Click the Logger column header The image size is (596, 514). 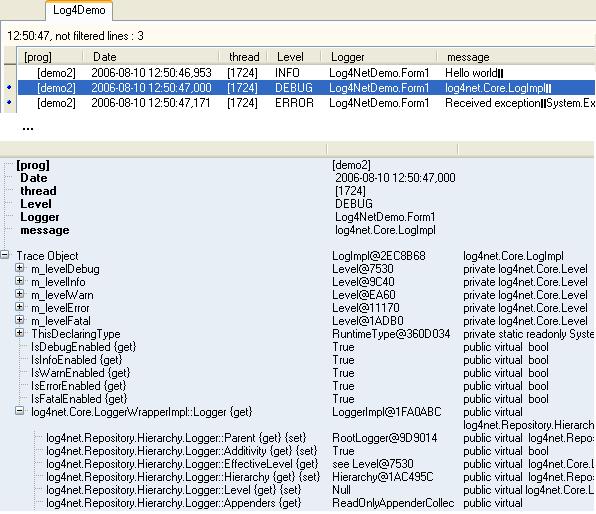click(347, 57)
